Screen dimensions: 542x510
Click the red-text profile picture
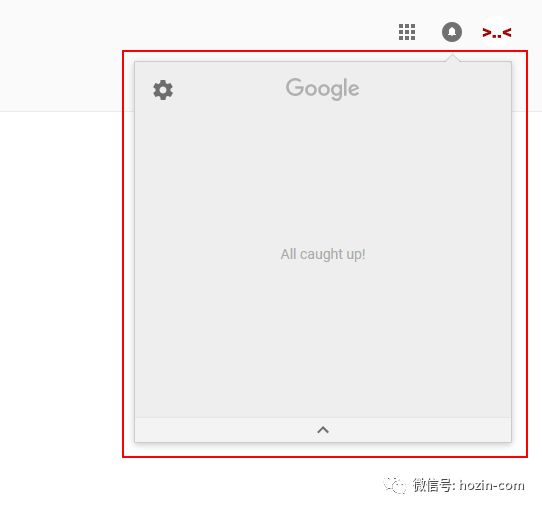click(x=497, y=32)
